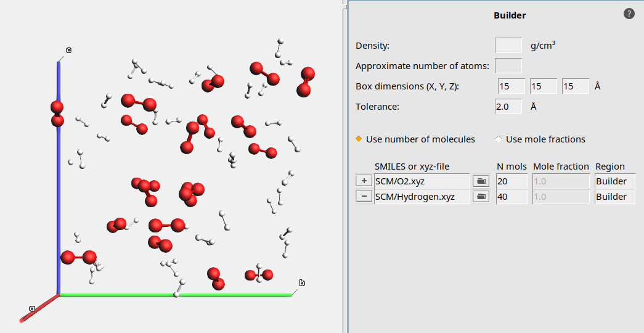Edit N mols for O2.xyz
This screenshot has width=644, height=333.
(x=512, y=181)
